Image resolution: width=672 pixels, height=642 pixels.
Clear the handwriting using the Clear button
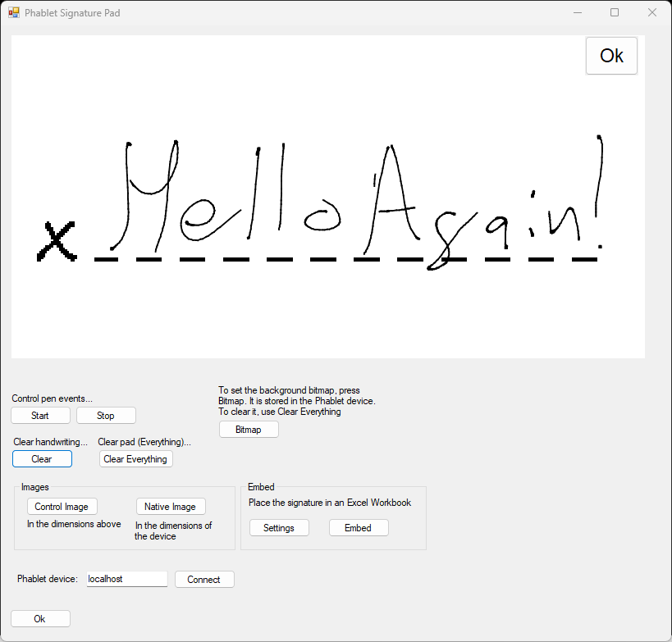tap(42, 459)
